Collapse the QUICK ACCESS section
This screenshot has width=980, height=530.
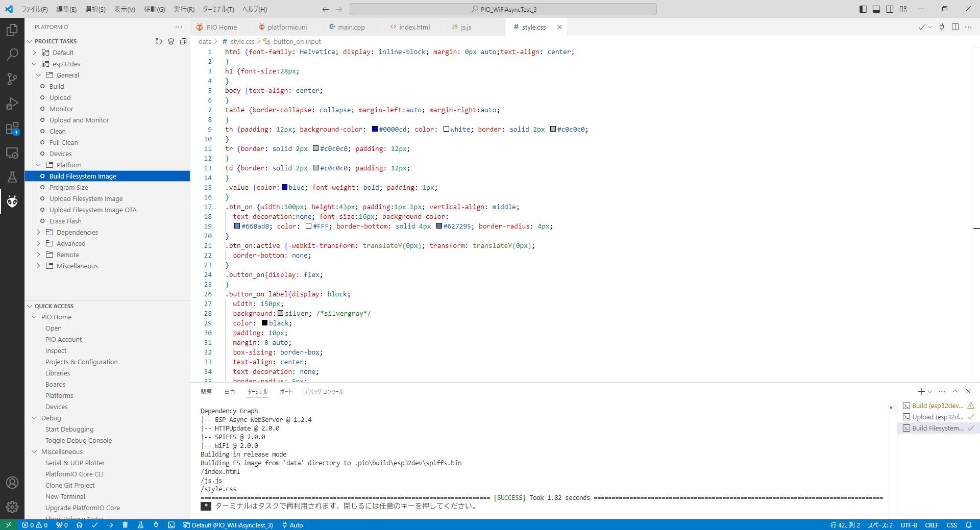point(30,306)
